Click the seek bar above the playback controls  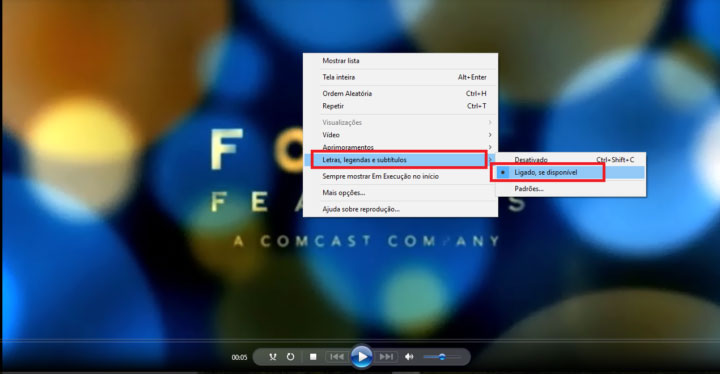point(360,341)
